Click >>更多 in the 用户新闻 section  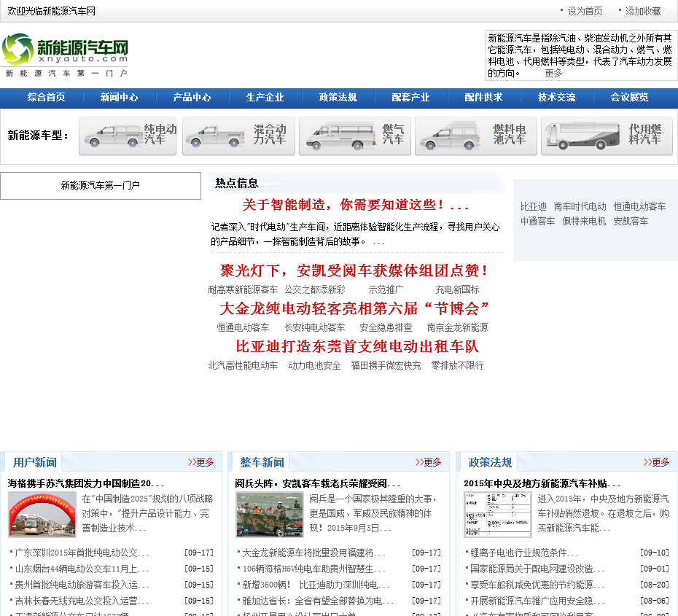201,462
